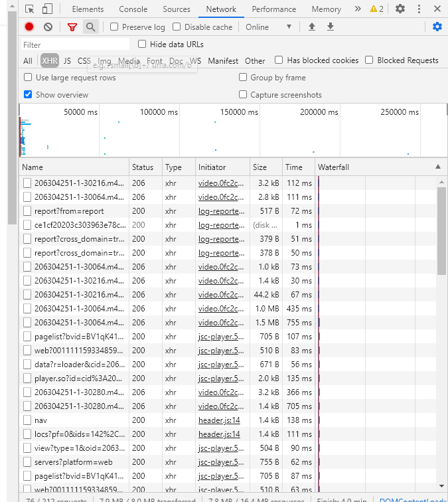Viewport: 448px width, 502px height.
Task: Import HAR file with upload arrow
Action: (312, 27)
